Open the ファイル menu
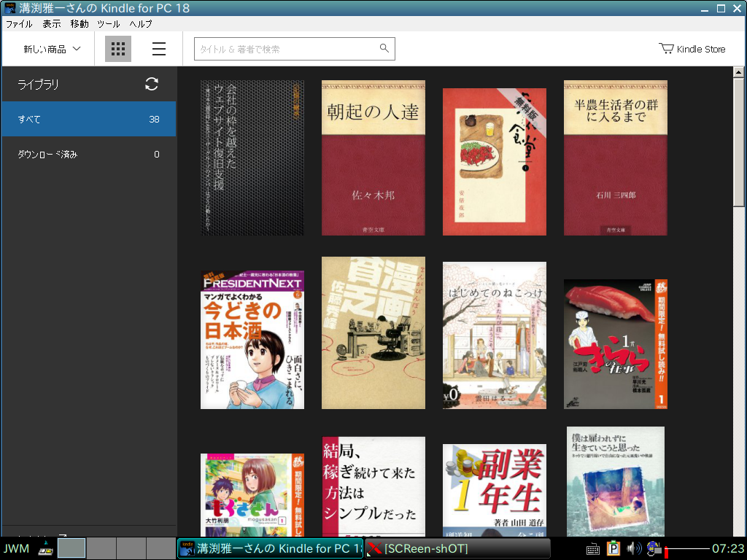Screen dimensions: 747x560 (18, 24)
